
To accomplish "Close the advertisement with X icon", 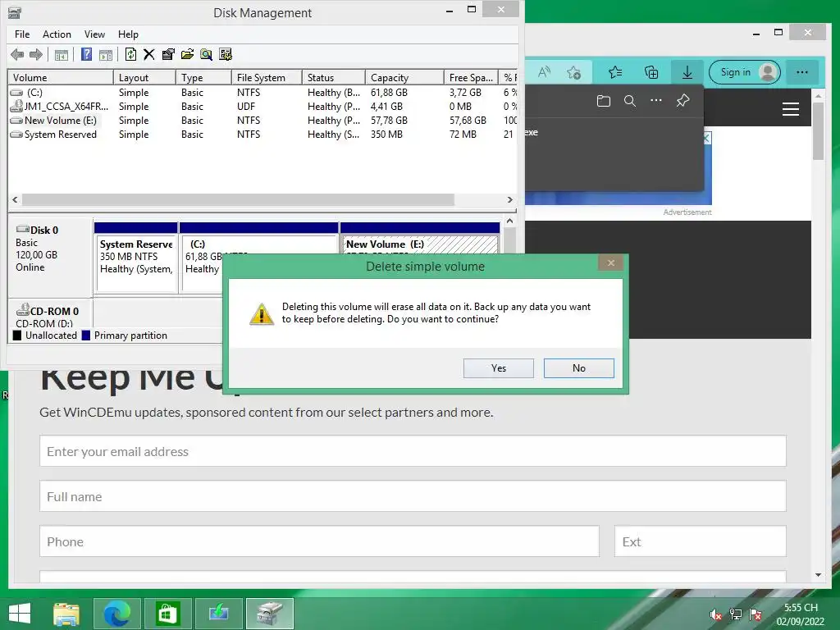I will tap(706, 138).
